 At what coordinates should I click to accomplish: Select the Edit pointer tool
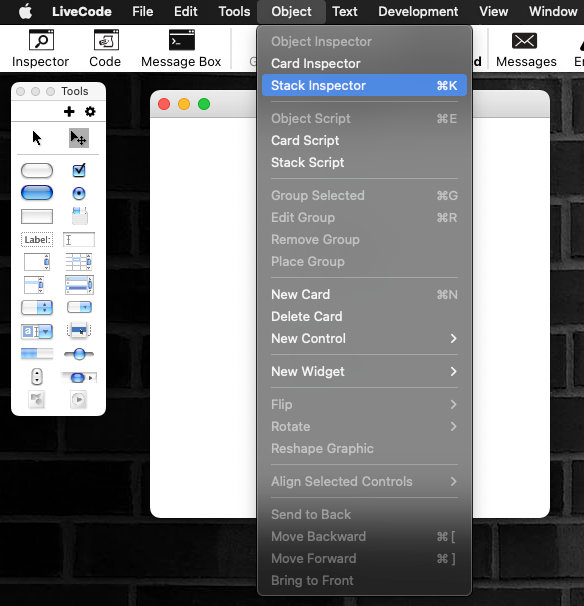coord(79,138)
